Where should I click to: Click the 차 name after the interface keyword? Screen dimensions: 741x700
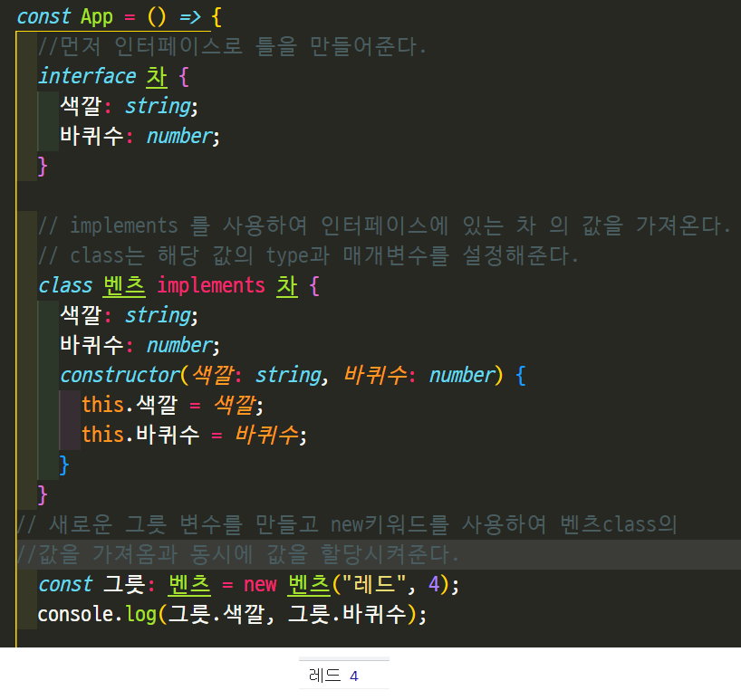pos(157,76)
